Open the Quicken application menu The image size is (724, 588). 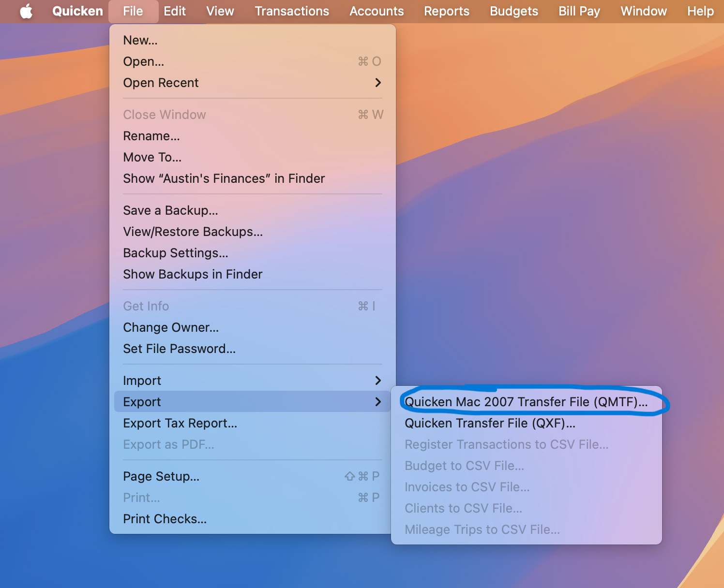(x=77, y=11)
